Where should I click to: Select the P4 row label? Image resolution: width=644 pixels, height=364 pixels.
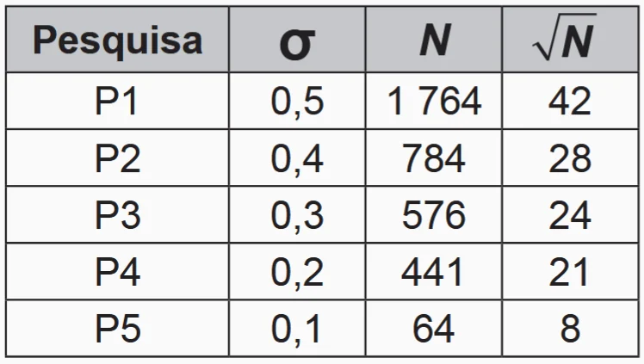pyautogui.click(x=118, y=272)
